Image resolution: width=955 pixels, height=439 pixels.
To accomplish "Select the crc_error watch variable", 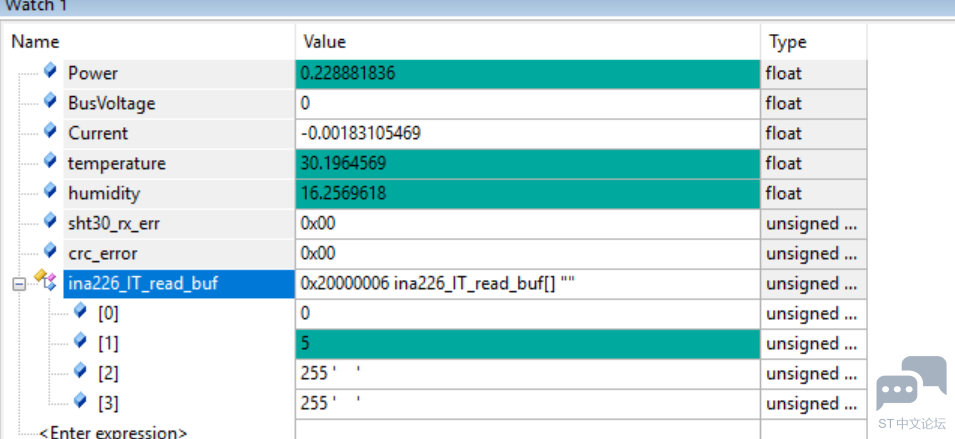I will [x=102, y=253].
